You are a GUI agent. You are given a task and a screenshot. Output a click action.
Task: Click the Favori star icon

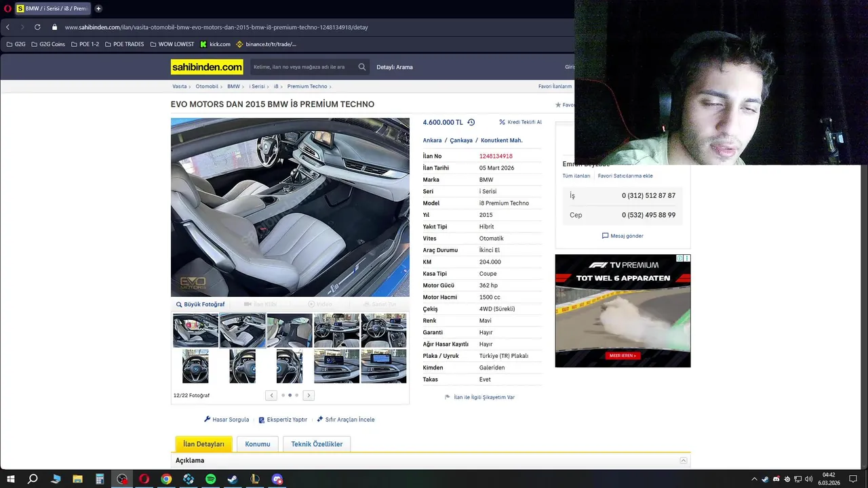[558, 105]
